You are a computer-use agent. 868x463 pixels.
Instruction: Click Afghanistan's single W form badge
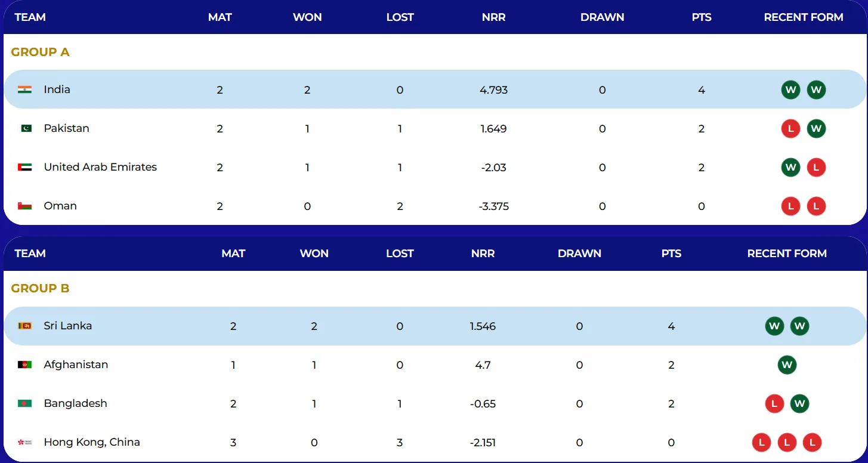(x=787, y=365)
